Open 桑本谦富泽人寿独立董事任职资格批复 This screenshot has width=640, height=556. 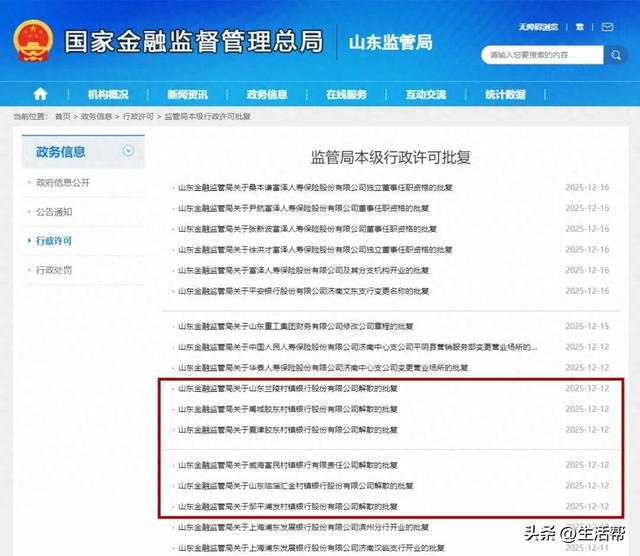[315, 188]
